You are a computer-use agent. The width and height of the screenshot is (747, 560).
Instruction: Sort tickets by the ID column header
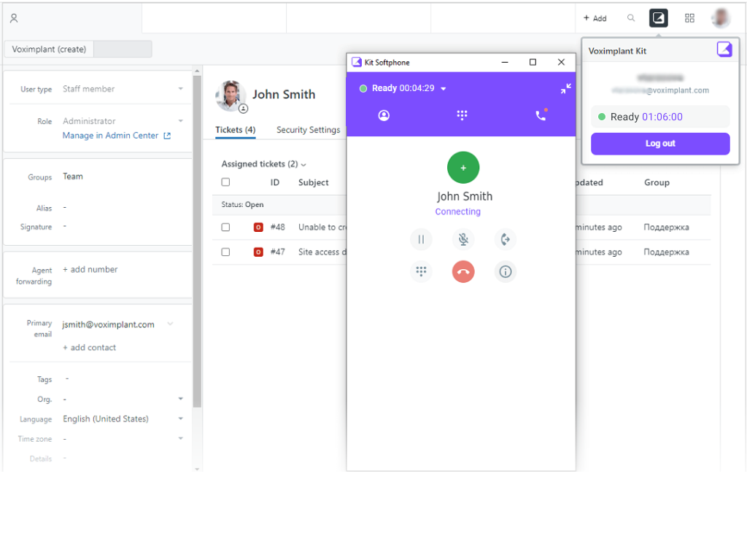coord(275,182)
